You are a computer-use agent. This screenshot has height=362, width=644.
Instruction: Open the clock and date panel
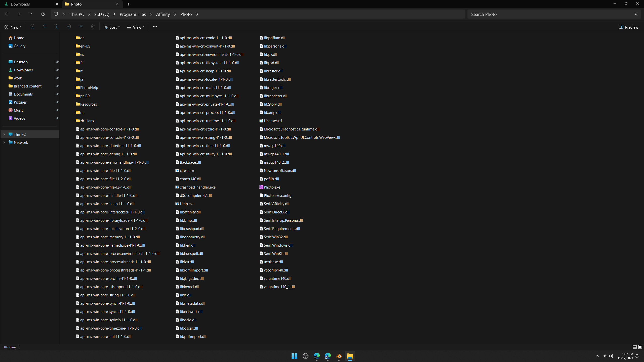click(x=625, y=356)
